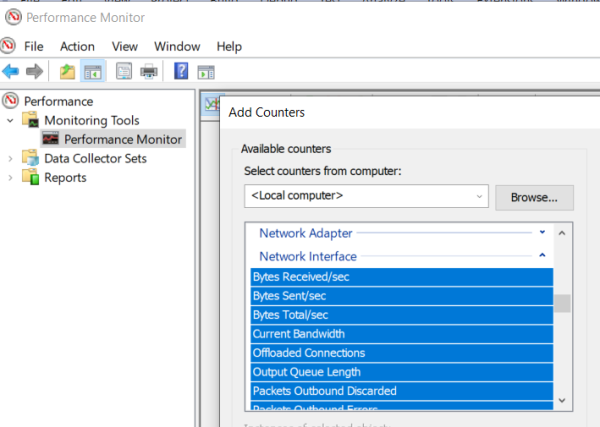
Task: Click the Network Interface group label
Action: pos(308,256)
